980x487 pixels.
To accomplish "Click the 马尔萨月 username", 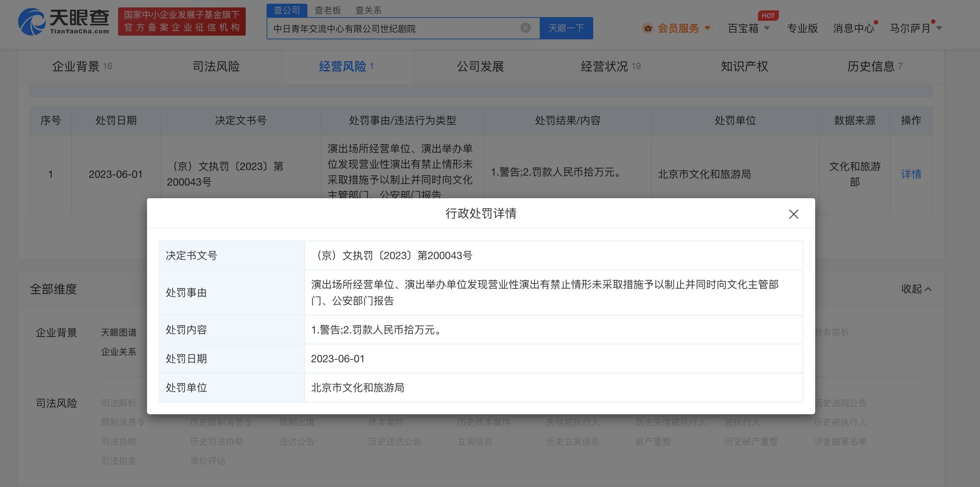I will (910, 28).
